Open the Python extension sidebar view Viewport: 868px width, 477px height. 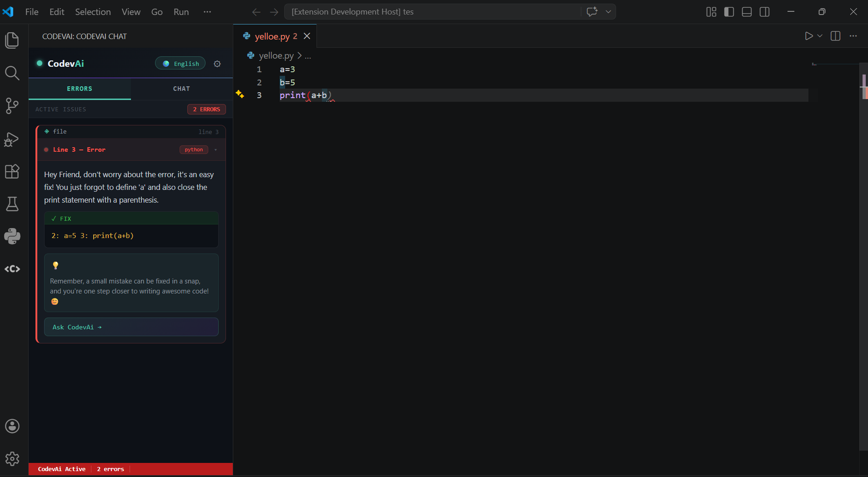12,236
